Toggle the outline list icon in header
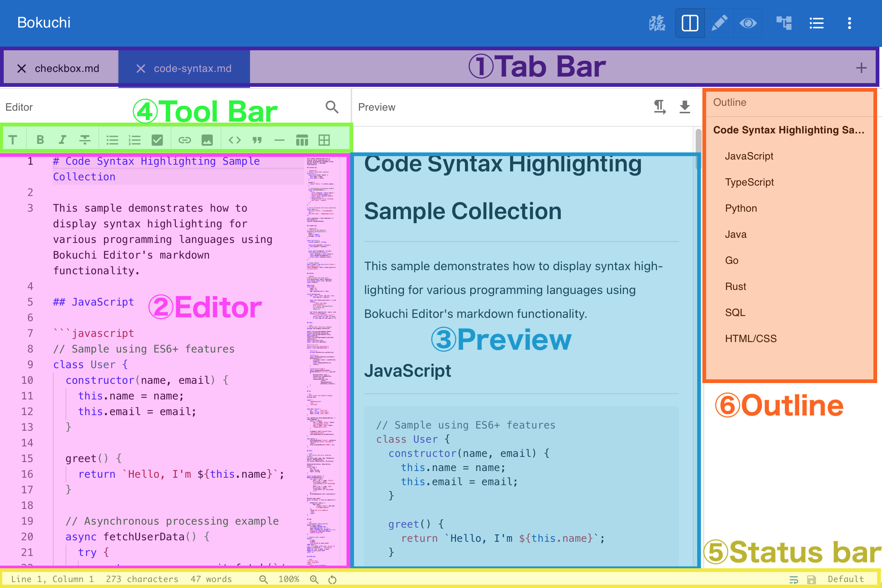The height and width of the screenshot is (588, 882). pyautogui.click(x=816, y=23)
